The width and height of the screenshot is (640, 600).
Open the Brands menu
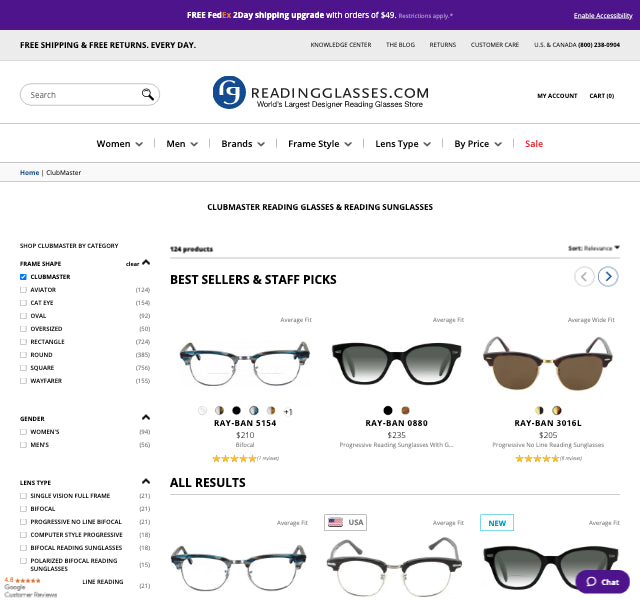tap(243, 144)
